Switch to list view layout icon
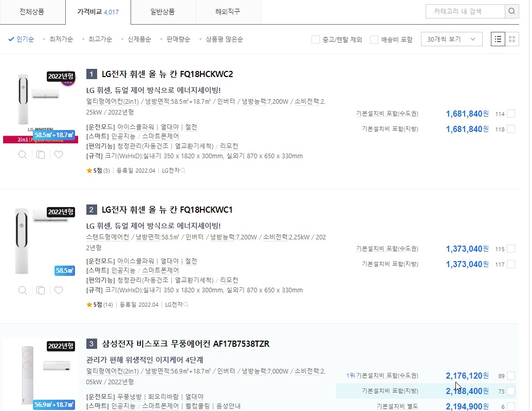532x411 pixels. (498, 40)
